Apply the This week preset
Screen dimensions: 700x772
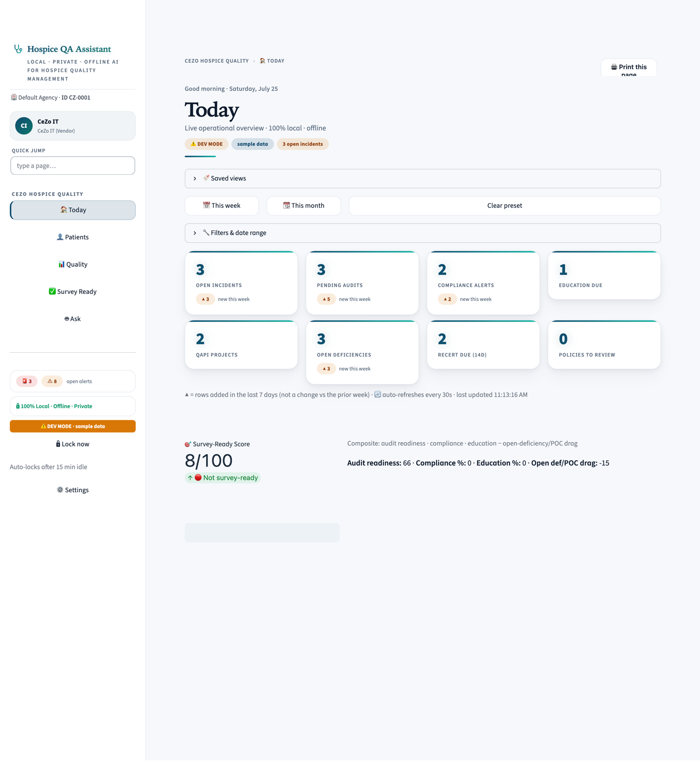[222, 206]
